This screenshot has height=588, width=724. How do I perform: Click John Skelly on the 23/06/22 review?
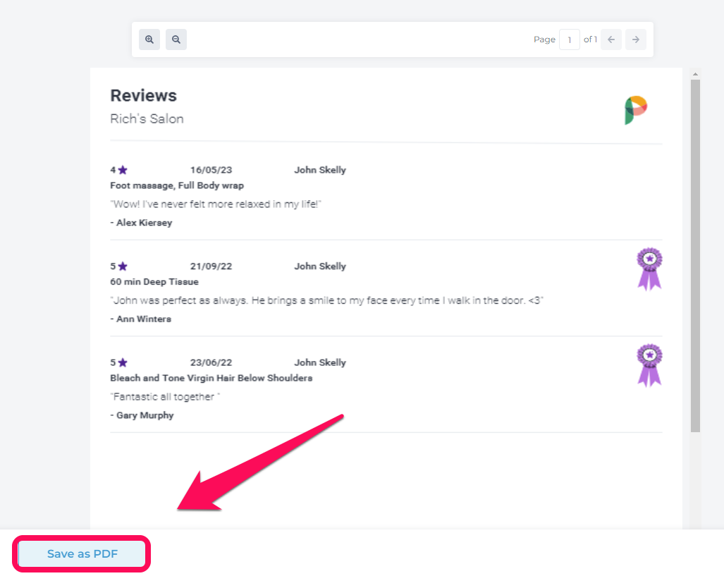[320, 362]
